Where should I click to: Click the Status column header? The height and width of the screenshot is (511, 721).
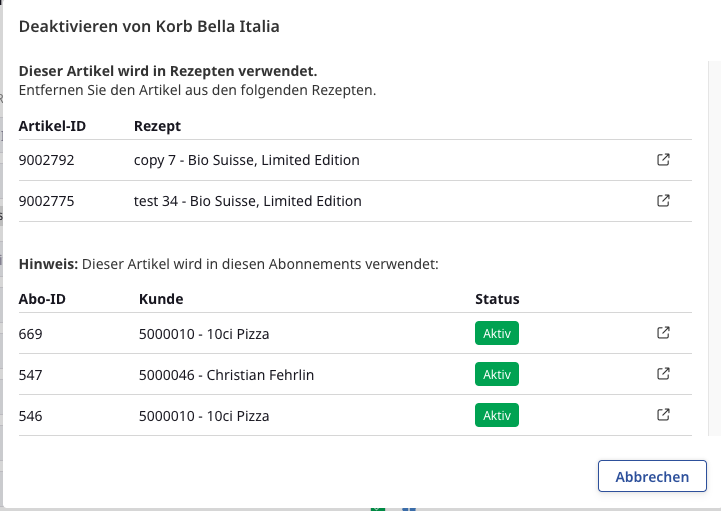497,298
